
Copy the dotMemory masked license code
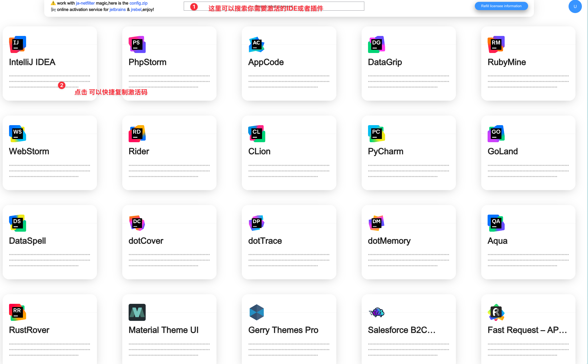408,260
